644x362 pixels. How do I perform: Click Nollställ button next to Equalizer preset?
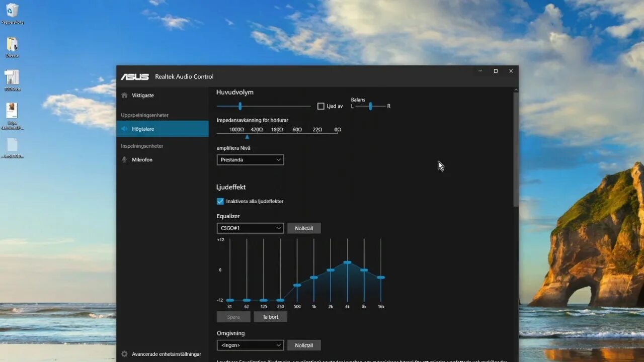pos(304,228)
